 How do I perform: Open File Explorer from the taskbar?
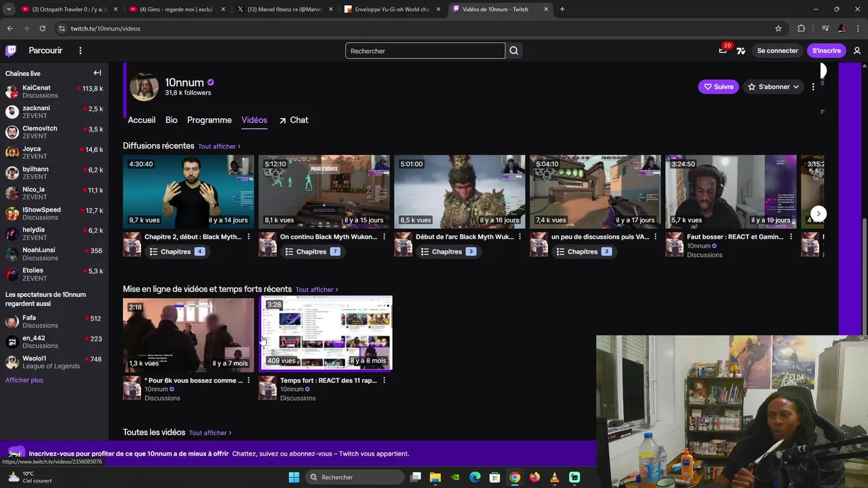[x=435, y=477]
